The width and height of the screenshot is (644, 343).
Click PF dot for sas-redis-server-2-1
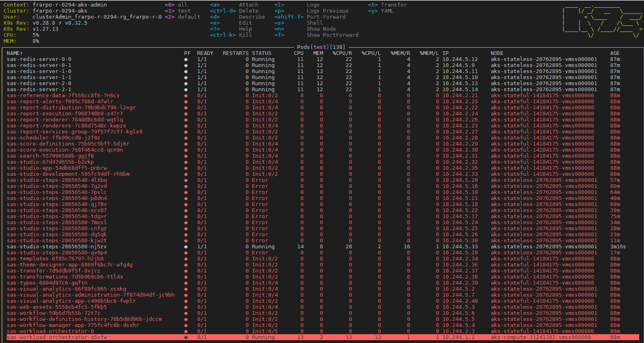pyautogui.click(x=186, y=90)
